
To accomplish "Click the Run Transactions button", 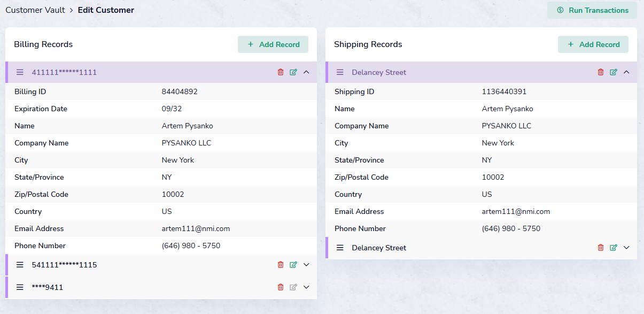I will pos(592,10).
